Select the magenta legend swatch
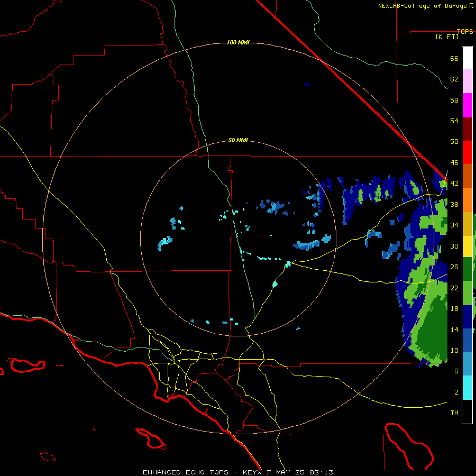Image resolution: width=476 pixels, height=476 pixels. click(x=467, y=105)
